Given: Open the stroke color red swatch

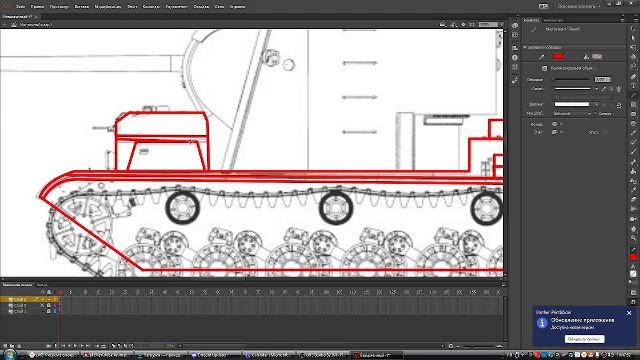Looking at the screenshot, I should pyautogui.click(x=558, y=56).
